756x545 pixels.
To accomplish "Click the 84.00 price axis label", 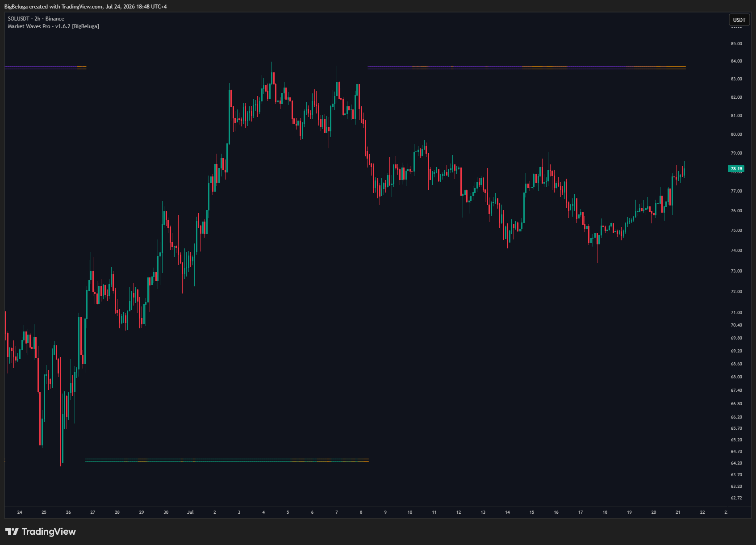I will [x=736, y=61].
